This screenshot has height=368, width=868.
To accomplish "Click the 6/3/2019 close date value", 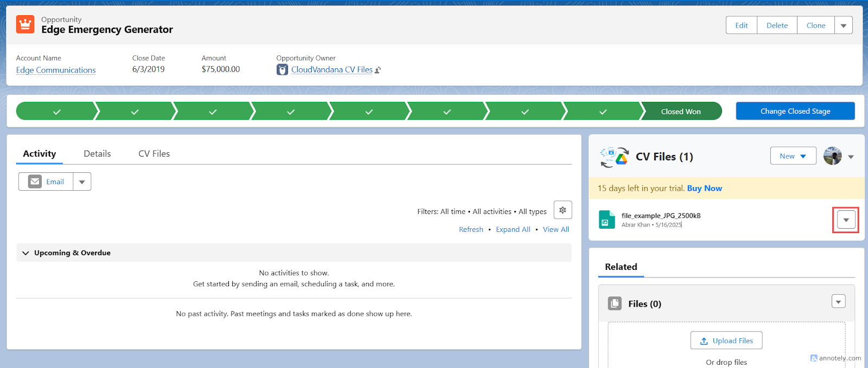I will [149, 69].
